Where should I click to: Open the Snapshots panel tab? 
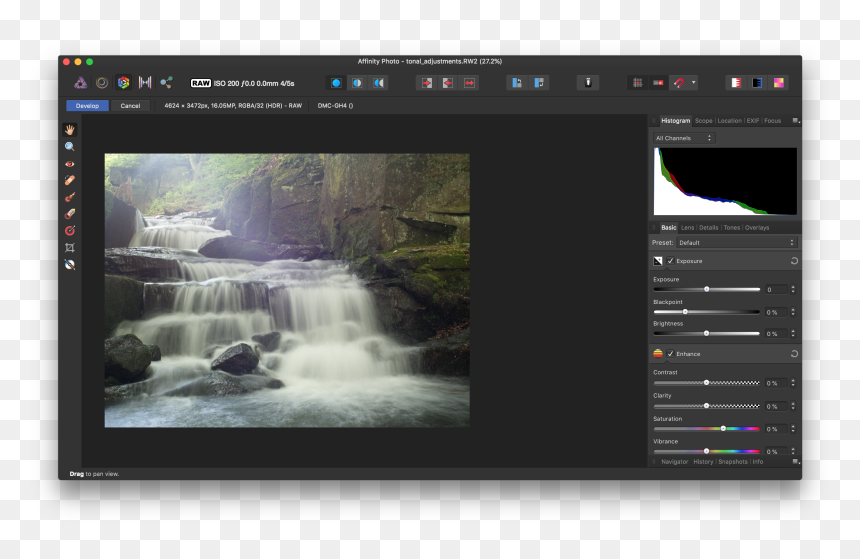(x=733, y=462)
